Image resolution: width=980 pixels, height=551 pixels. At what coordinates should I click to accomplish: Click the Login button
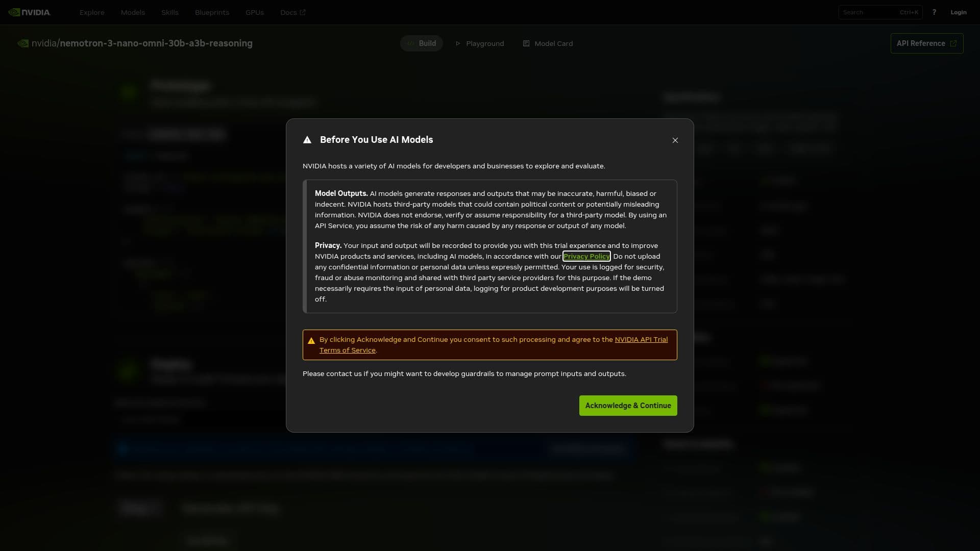(x=959, y=12)
